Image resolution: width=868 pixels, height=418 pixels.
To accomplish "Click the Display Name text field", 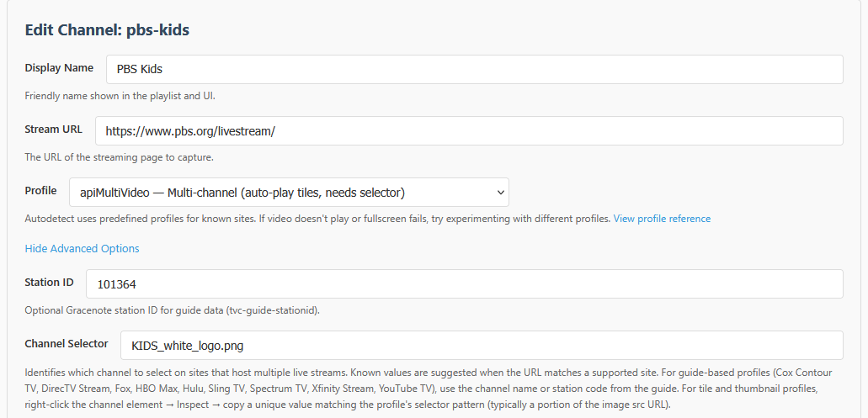I will (474, 69).
